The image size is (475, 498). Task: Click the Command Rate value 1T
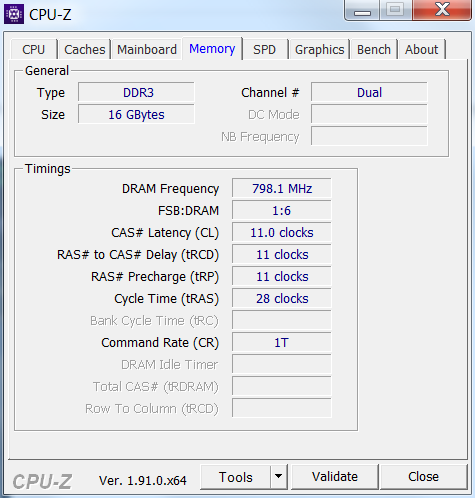(282, 342)
